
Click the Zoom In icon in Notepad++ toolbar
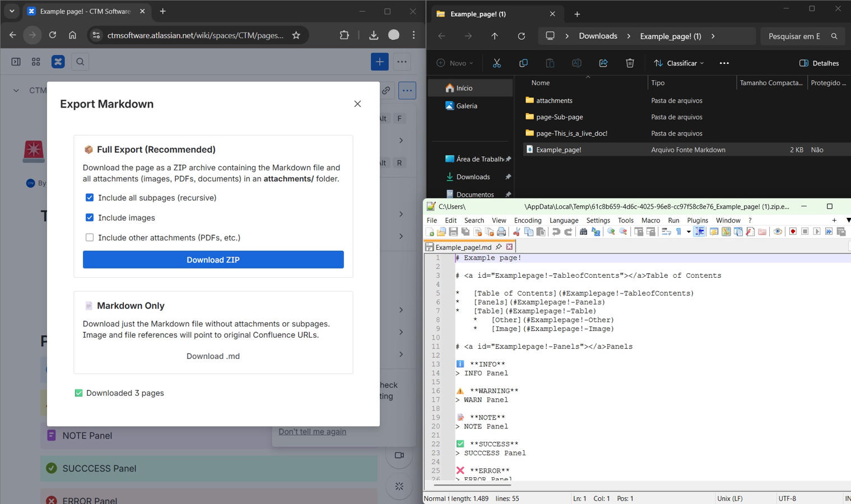click(611, 232)
